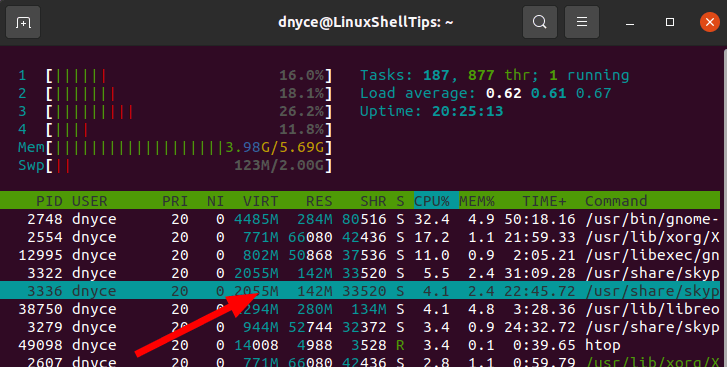Click load average value 0.62
Viewport: 727px width, 367px height.
click(504, 93)
